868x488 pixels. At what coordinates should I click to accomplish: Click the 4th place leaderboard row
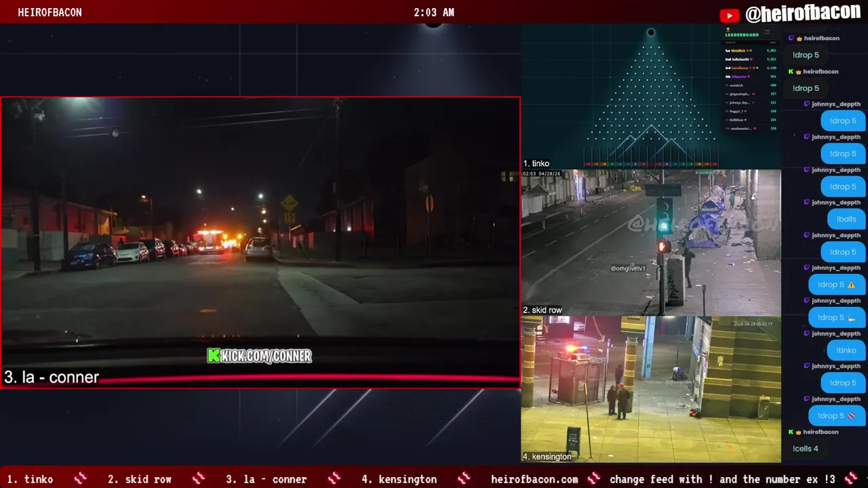click(x=751, y=77)
